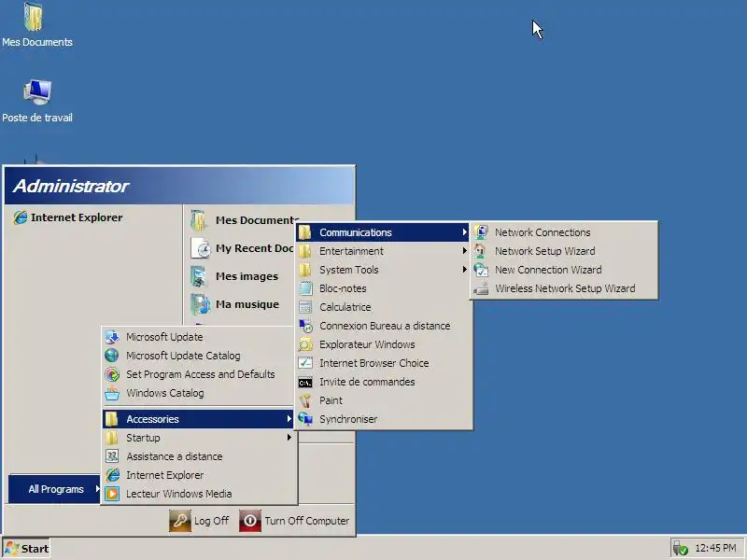Click the Network Connections text label
This screenshot has width=747, height=560.
(x=543, y=232)
